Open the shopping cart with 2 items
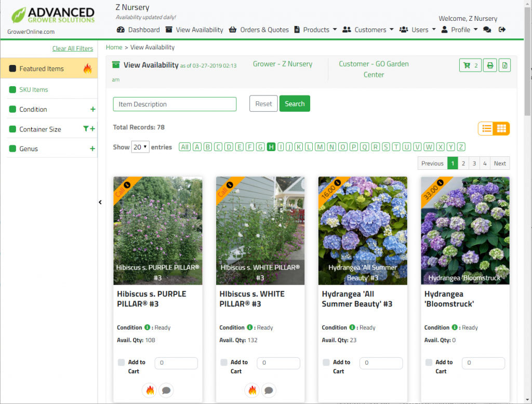The image size is (532, 404). tap(470, 66)
